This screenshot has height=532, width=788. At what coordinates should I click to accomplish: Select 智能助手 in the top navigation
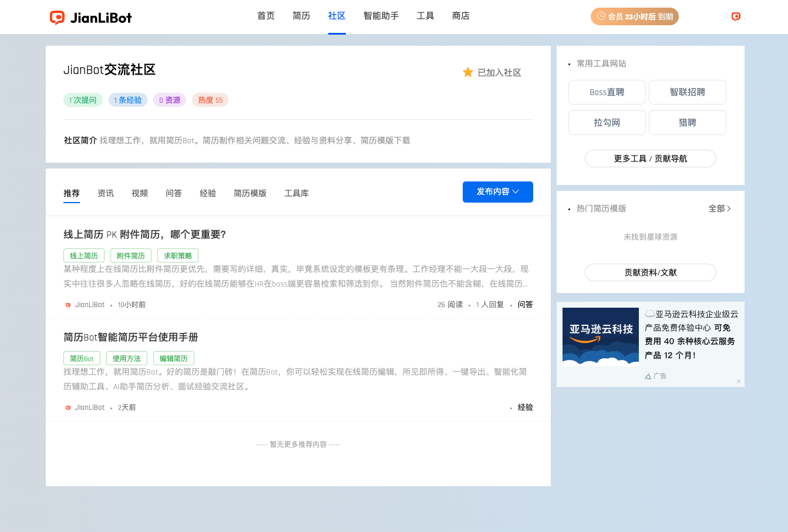pos(380,16)
